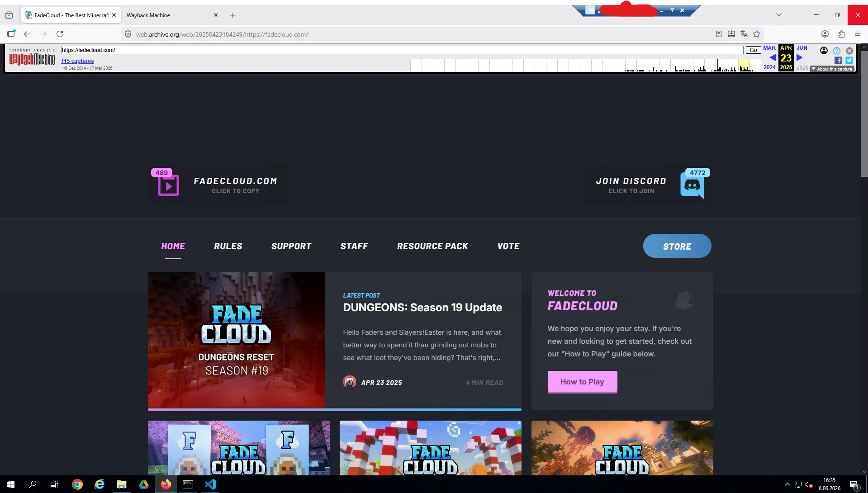The width and height of the screenshot is (868, 493).
Task: Go to previous capture arrow
Action: 773,57
